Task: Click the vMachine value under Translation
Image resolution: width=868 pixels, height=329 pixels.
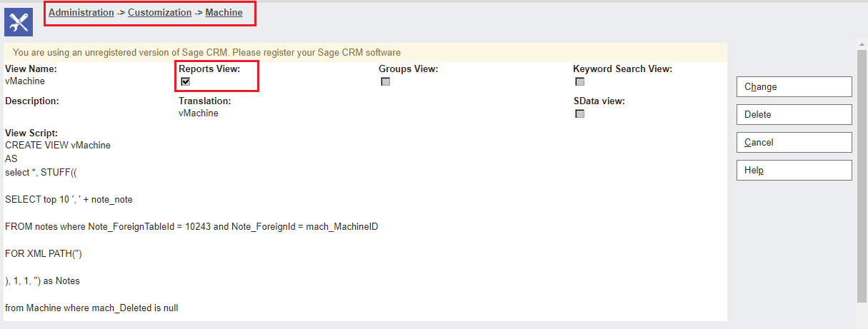Action: pos(199,113)
